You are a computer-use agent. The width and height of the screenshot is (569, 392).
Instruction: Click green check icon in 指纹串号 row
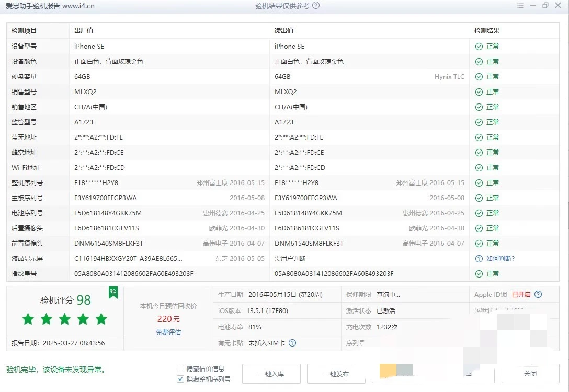[x=479, y=274]
